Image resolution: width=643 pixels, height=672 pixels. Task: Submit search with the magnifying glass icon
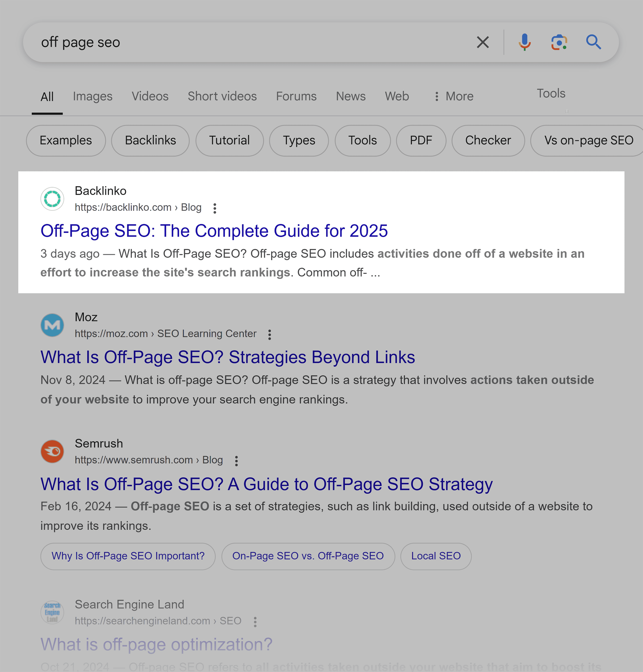tap(594, 42)
